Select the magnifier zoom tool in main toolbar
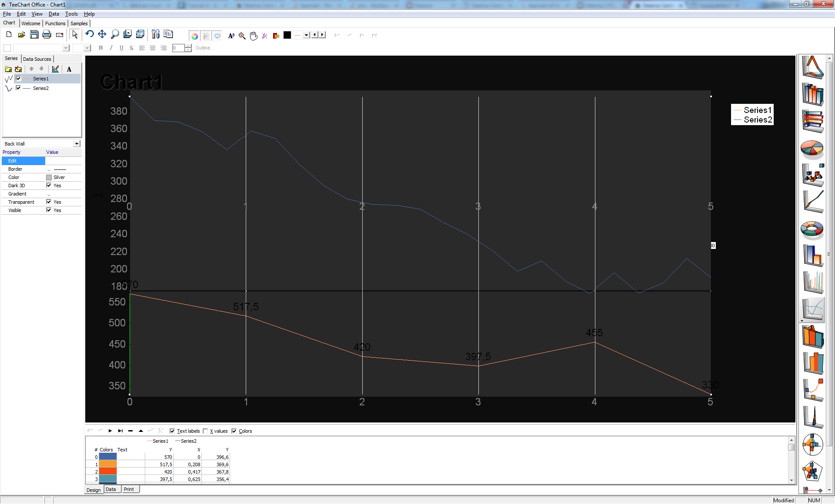This screenshot has width=835, height=504. (115, 34)
